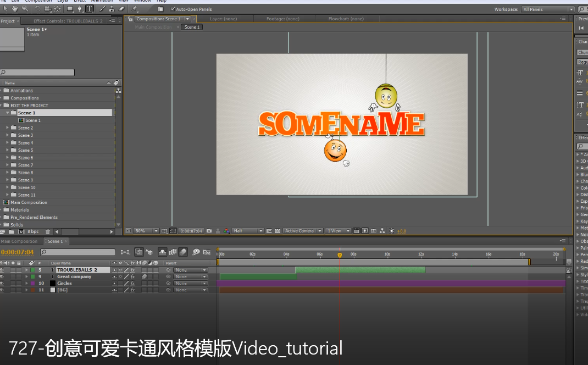588x365 pixels.
Task: Select the Rotation tool
Action: click(38, 9)
